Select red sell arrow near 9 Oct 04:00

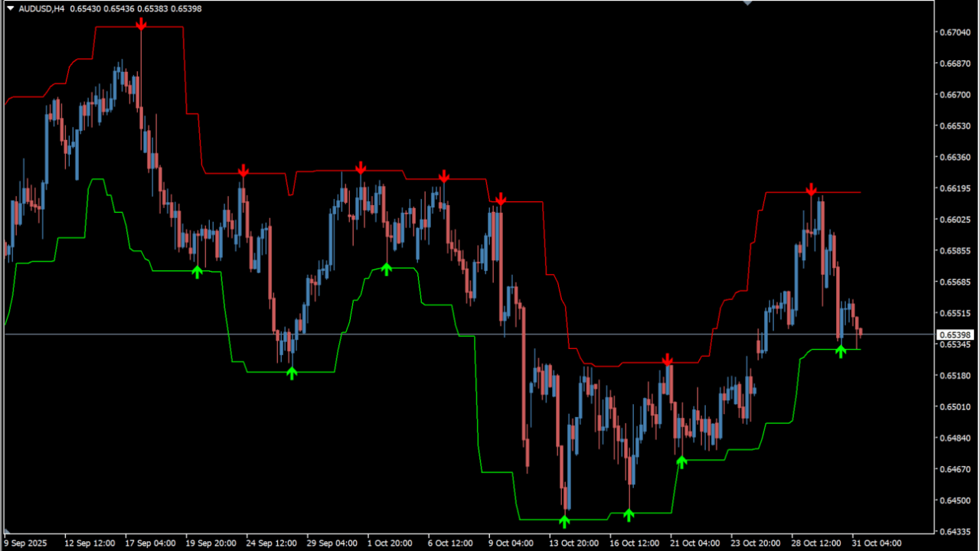click(x=500, y=200)
